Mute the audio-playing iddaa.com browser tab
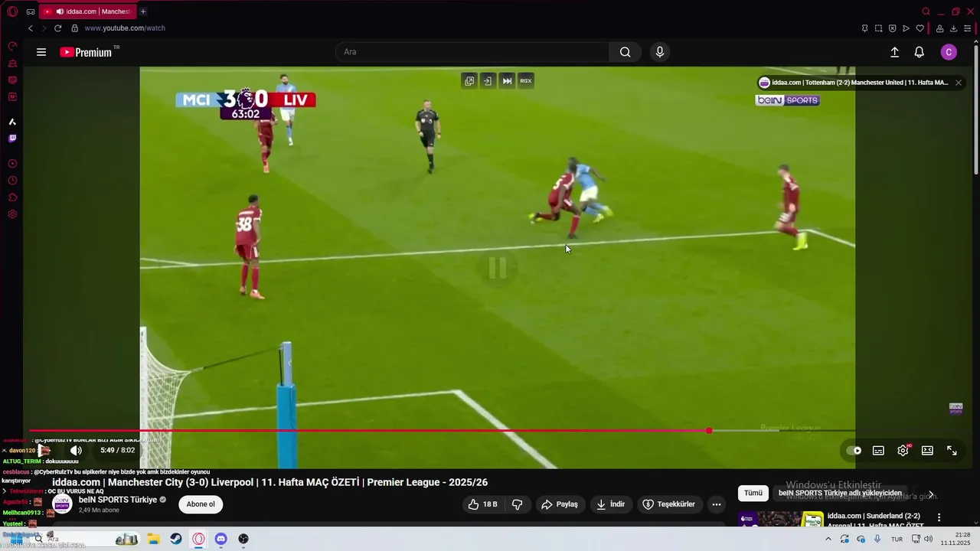This screenshot has width=980, height=551. (60, 11)
